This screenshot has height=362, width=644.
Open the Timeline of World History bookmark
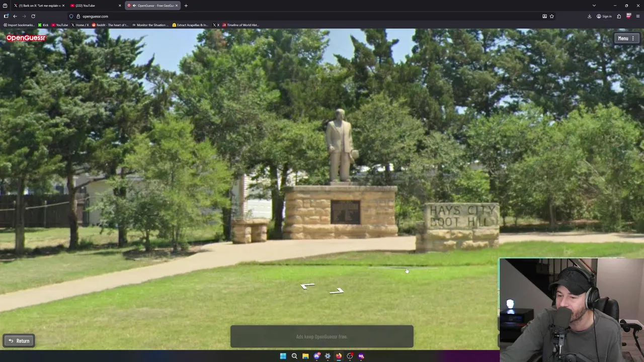pyautogui.click(x=240, y=25)
